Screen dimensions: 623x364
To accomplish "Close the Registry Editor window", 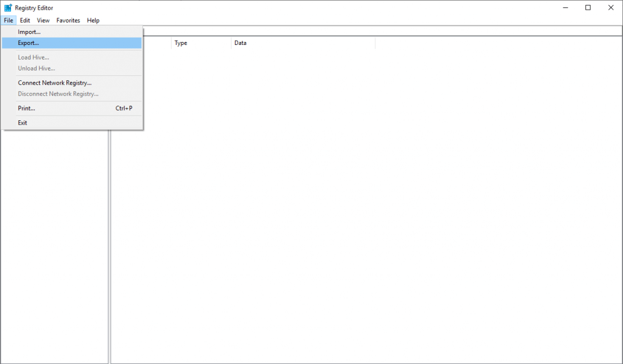I will pyautogui.click(x=611, y=7).
